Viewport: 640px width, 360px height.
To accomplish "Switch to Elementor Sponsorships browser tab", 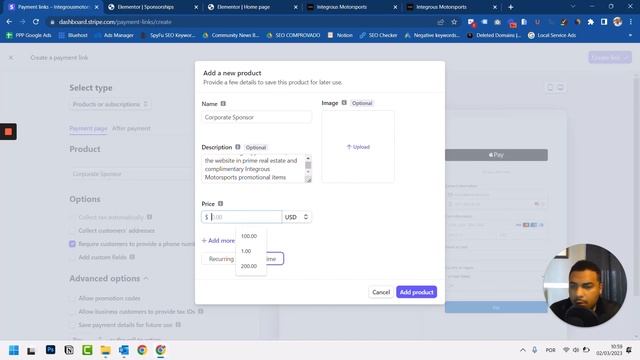I will (145, 7).
